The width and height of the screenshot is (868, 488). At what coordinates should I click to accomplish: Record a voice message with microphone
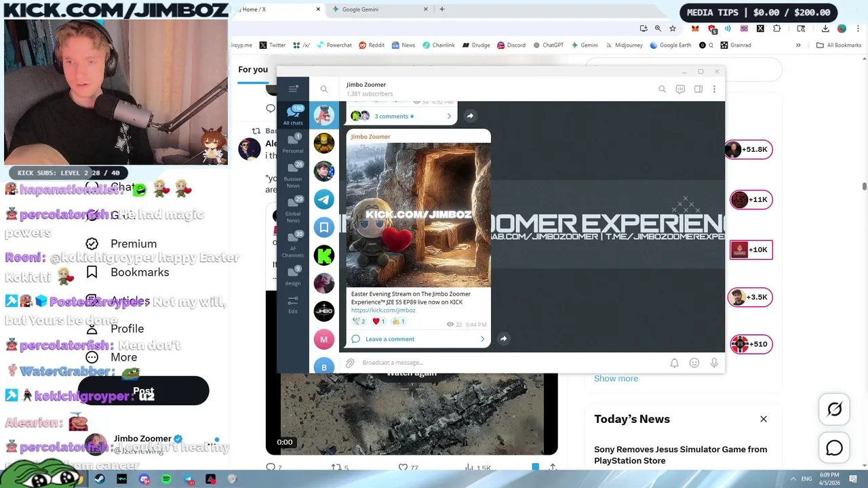714,363
